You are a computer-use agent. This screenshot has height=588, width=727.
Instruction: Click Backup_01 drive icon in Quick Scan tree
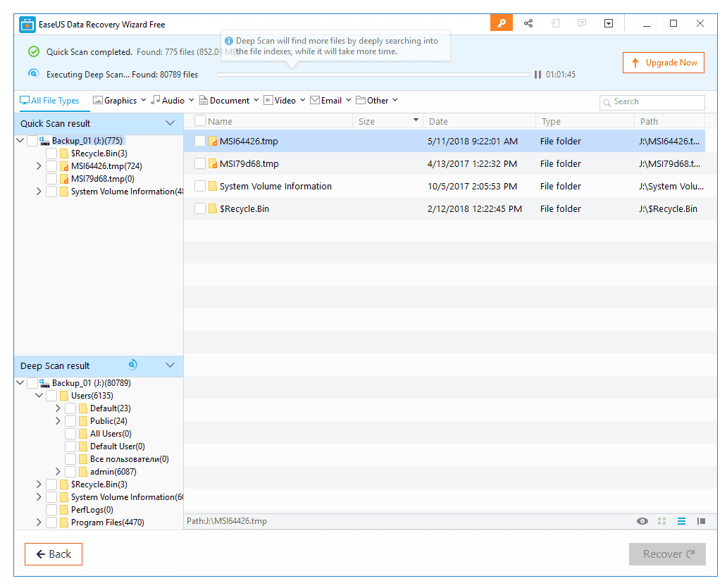pos(44,141)
